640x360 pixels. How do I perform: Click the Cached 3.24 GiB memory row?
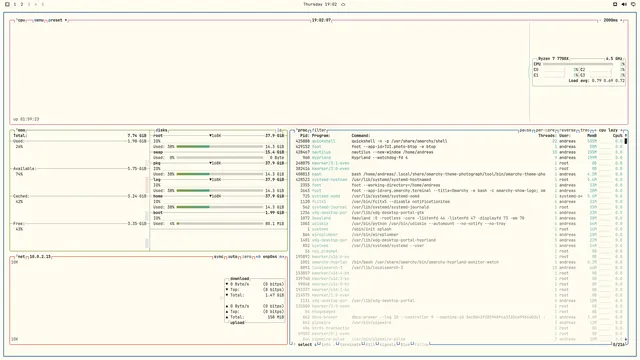80,196
